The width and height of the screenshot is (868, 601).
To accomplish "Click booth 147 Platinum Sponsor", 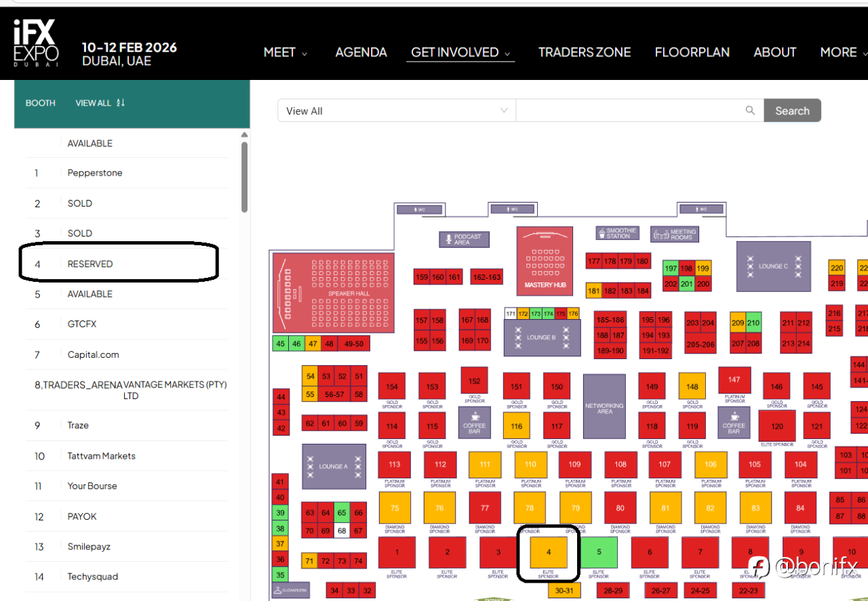I will [734, 379].
